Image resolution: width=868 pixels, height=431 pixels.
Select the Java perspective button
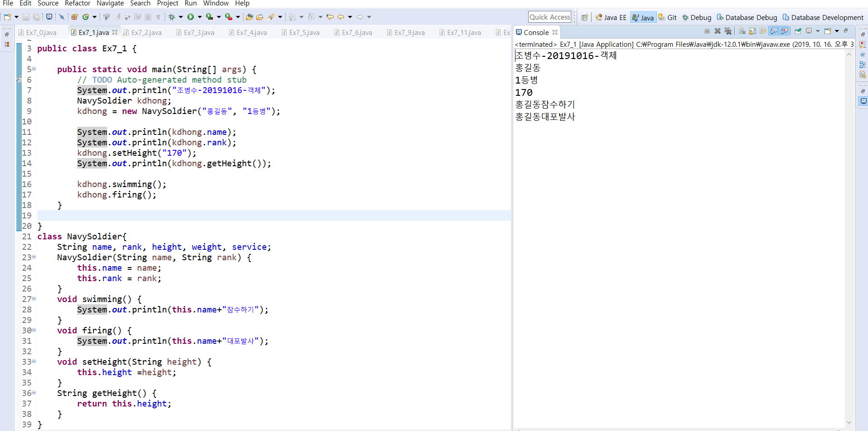(x=643, y=17)
